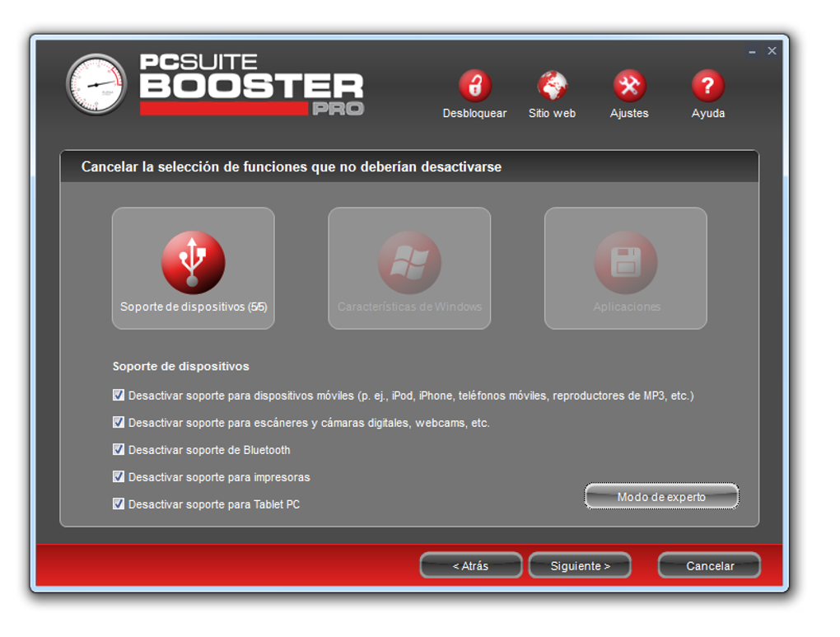Click the Ayuda question mark icon
The image size is (840, 637).
tap(707, 83)
